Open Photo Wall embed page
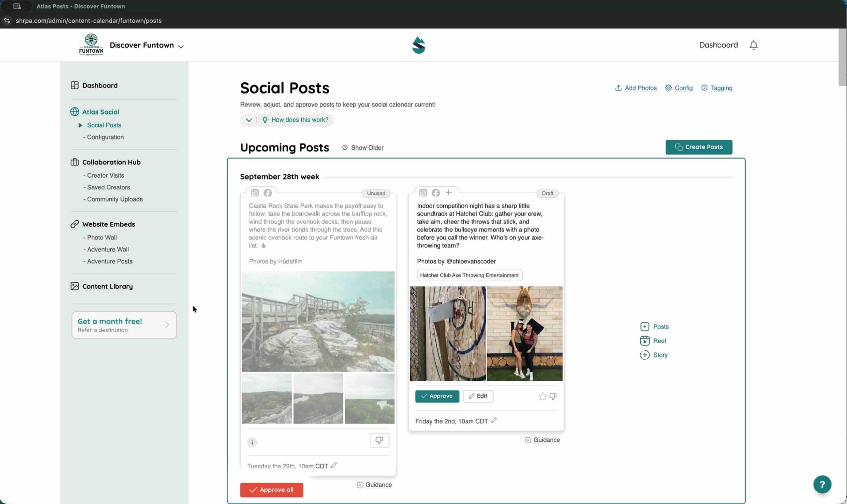The image size is (847, 504). pos(102,238)
